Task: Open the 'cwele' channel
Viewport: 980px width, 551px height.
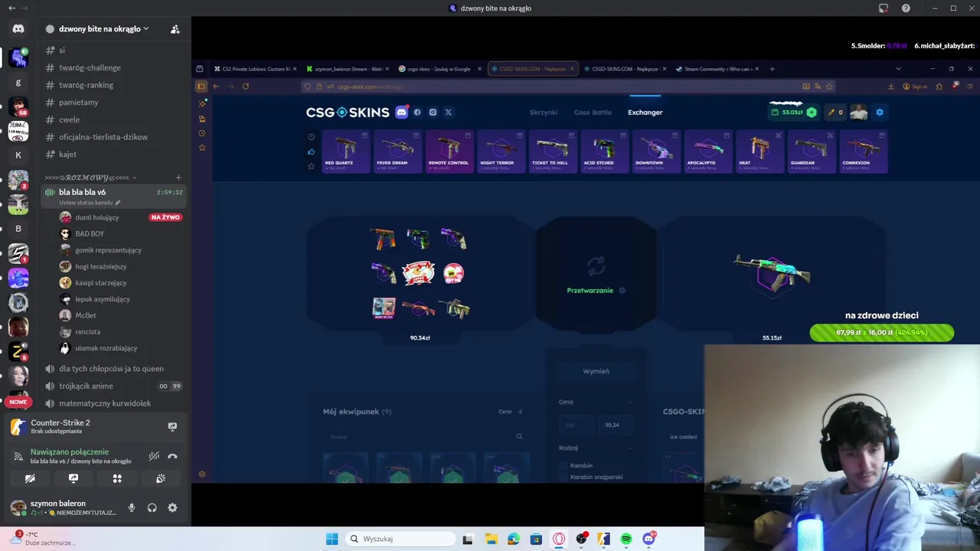Action: coord(69,119)
